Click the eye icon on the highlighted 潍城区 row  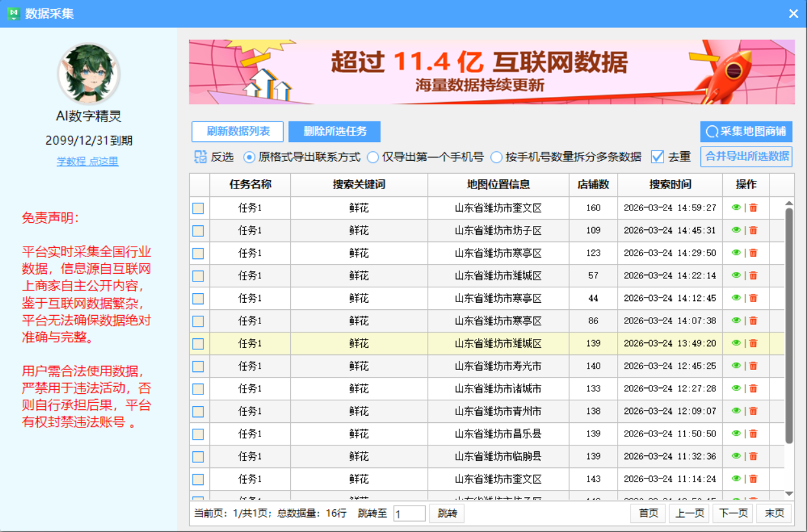[737, 343]
